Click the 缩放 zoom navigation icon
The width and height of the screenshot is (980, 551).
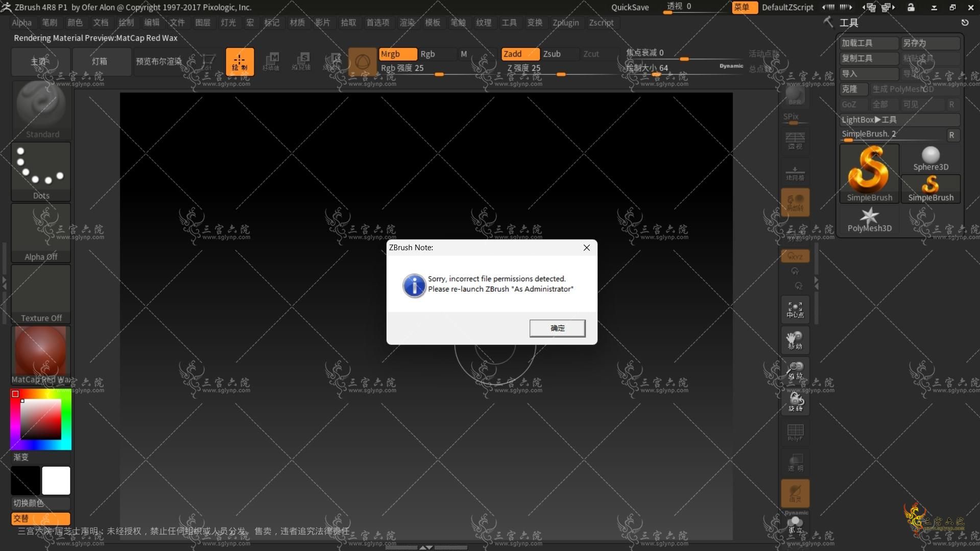(x=795, y=371)
